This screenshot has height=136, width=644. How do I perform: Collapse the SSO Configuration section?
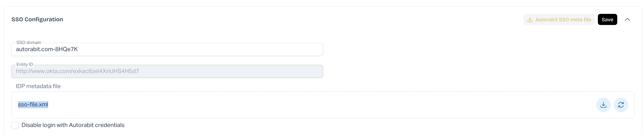tap(627, 19)
